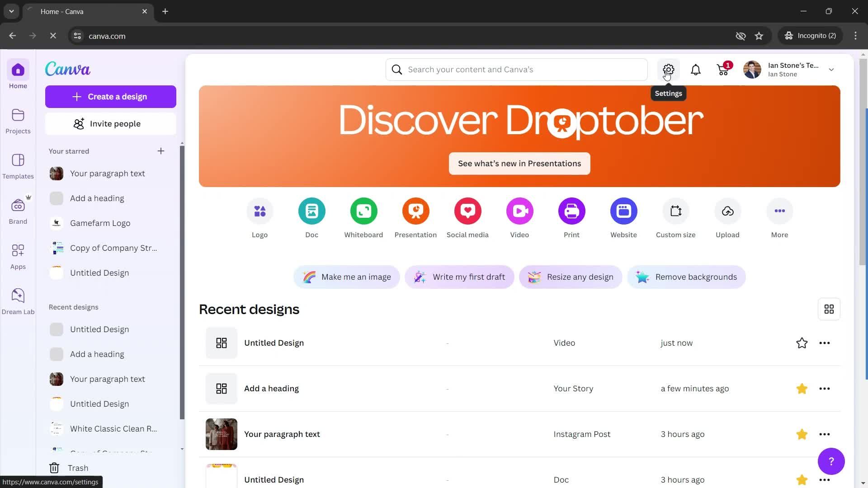Unstar the Add a heading row
This screenshot has height=488, width=868.
802,389
